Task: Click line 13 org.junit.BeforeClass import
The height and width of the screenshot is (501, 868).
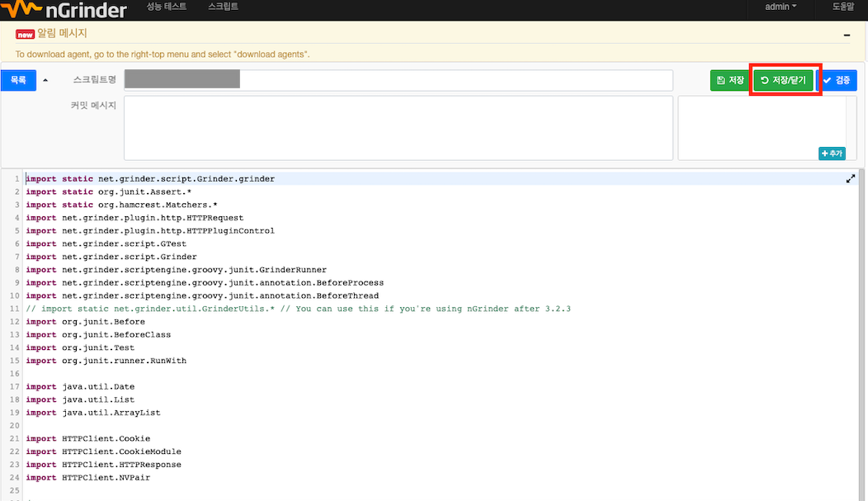Action: coord(98,334)
